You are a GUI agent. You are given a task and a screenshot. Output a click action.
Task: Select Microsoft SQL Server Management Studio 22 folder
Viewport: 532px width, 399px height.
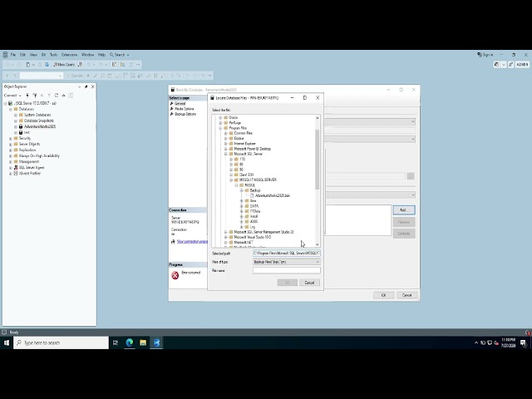pyautogui.click(x=264, y=232)
